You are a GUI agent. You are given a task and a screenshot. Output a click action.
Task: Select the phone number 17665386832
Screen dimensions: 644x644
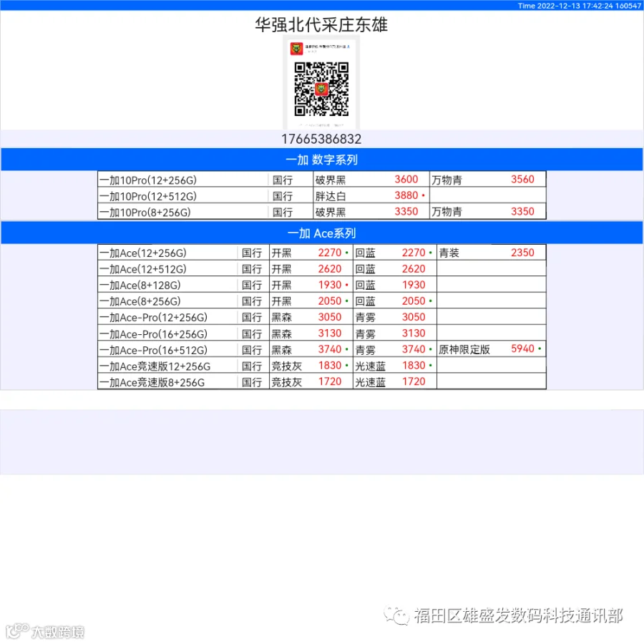(321, 139)
